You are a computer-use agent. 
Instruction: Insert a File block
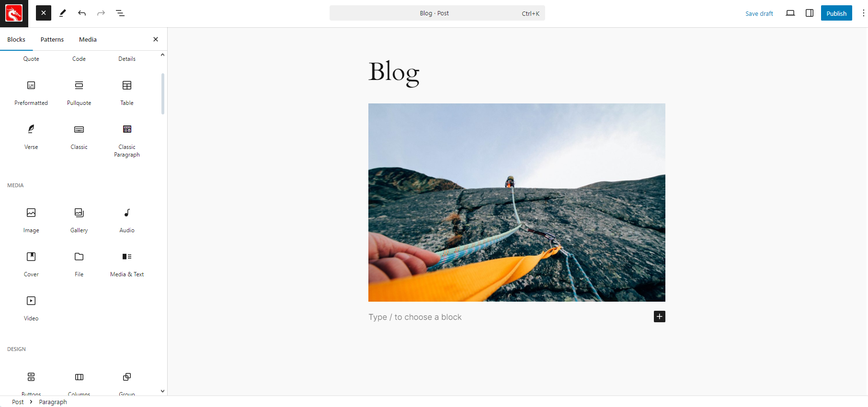[79, 264]
